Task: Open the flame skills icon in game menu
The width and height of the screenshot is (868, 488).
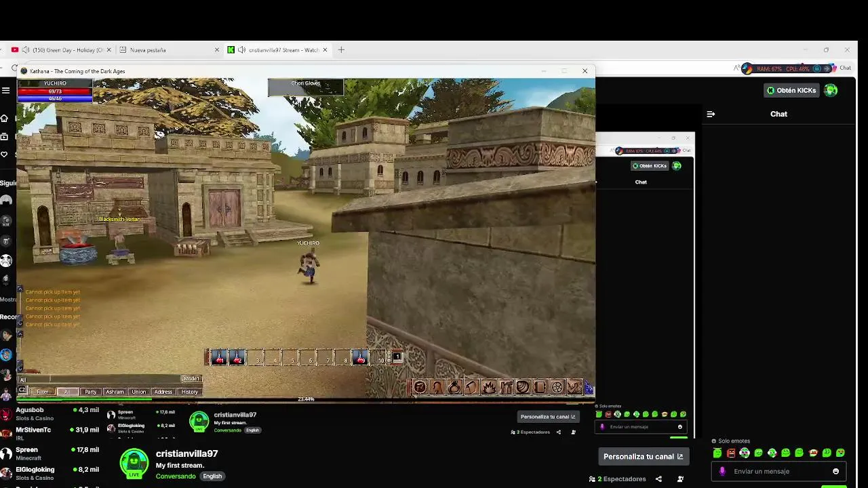Action: tap(489, 387)
